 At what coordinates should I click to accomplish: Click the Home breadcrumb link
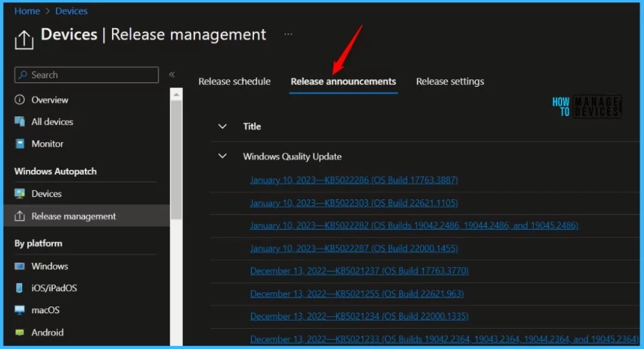point(27,11)
